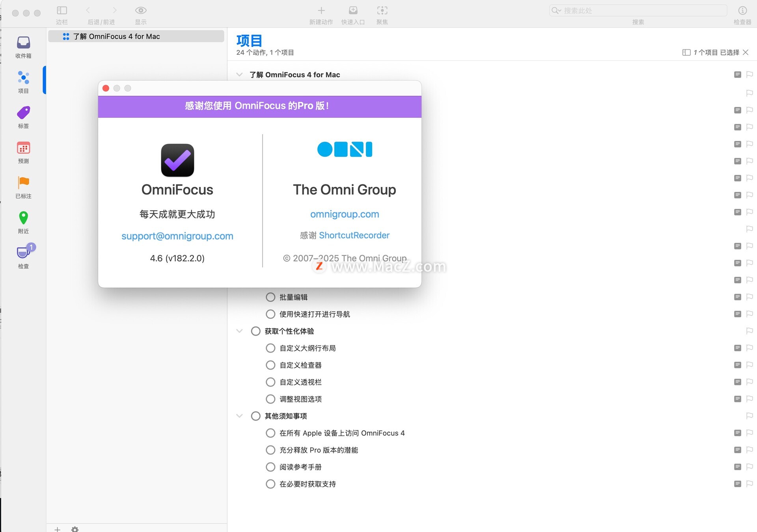Viewport: 757px width, 532px height.
Task: Add new item with sidebar plus button
Action: [57, 529]
